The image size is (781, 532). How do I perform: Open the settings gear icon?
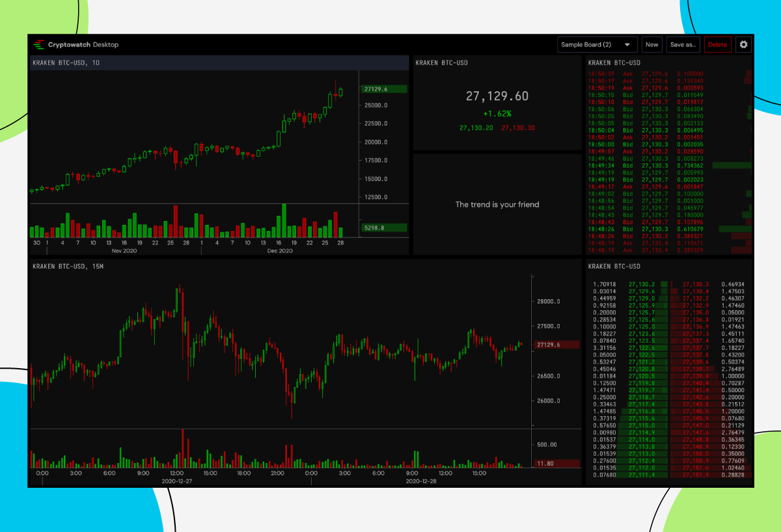click(x=744, y=45)
